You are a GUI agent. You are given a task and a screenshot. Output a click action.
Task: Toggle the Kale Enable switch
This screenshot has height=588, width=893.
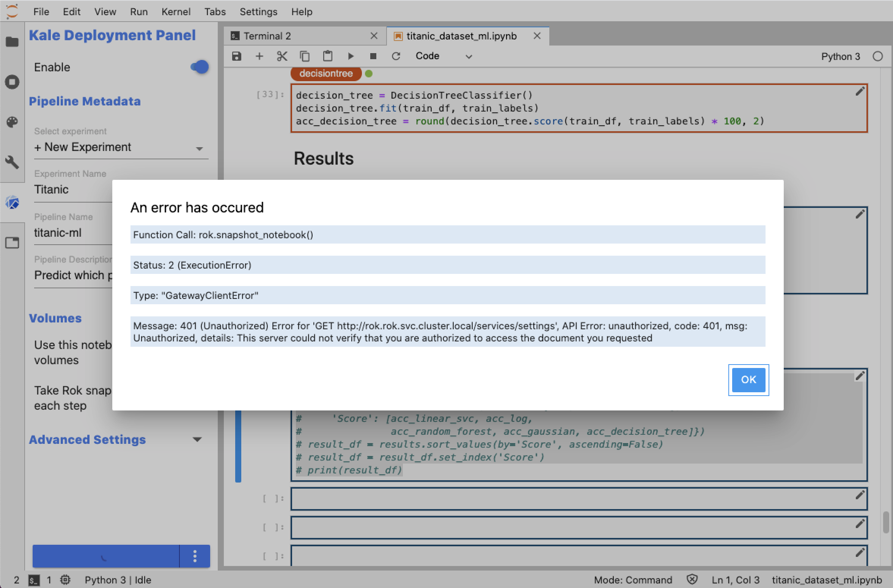[200, 67]
